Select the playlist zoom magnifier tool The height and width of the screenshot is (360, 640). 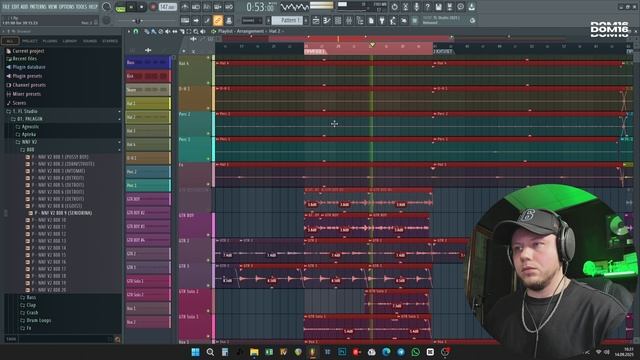pos(196,31)
